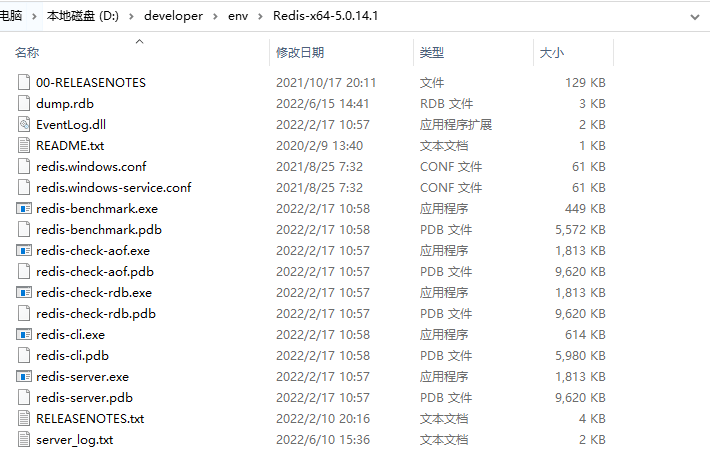The image size is (712, 466).
Task: Go to env folder breadcrumb
Action: 238,16
